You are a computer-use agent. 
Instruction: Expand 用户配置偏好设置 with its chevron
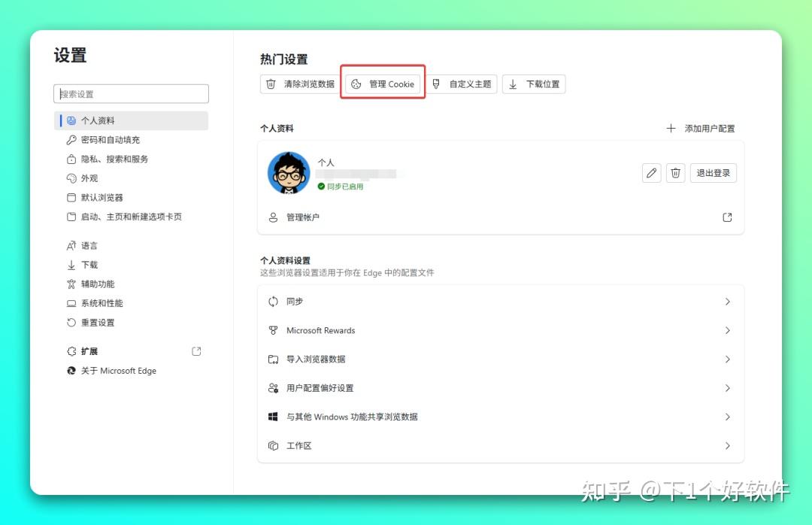726,388
